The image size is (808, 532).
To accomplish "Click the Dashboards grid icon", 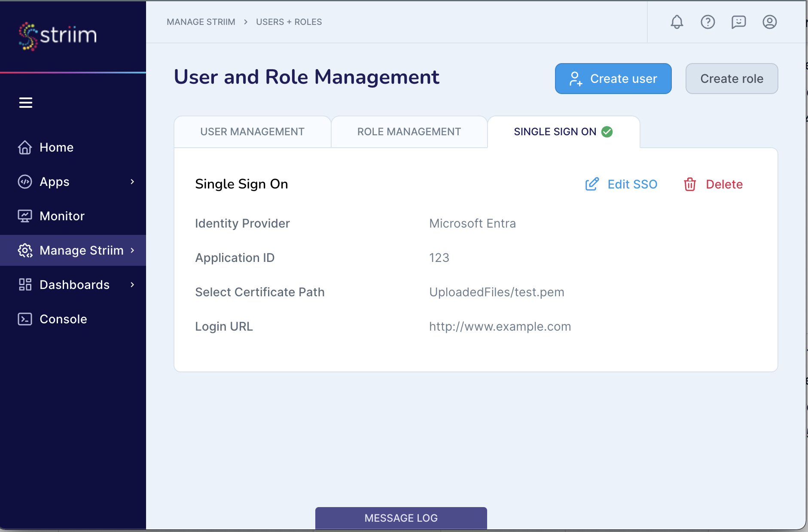I will click(x=25, y=285).
